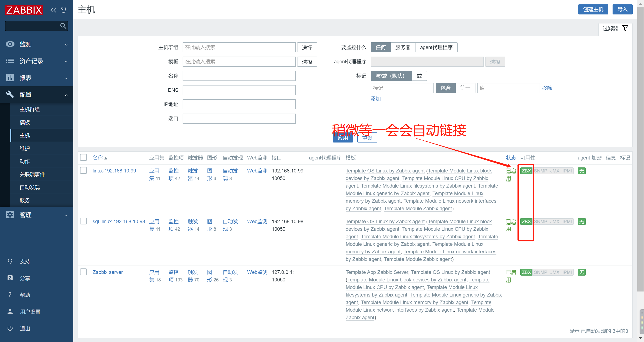Click the 导入 button
The height and width of the screenshot is (342, 644).
coord(622,9)
